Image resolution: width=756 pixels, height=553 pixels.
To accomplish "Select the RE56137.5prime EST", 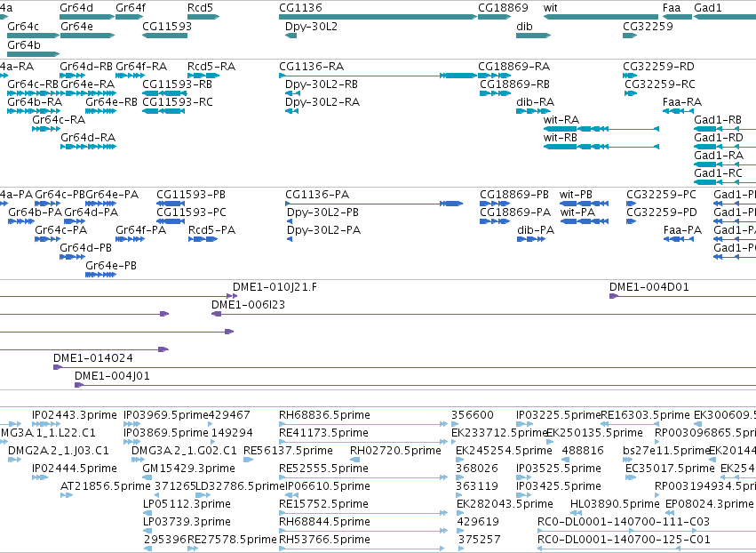I will click(x=249, y=460).
